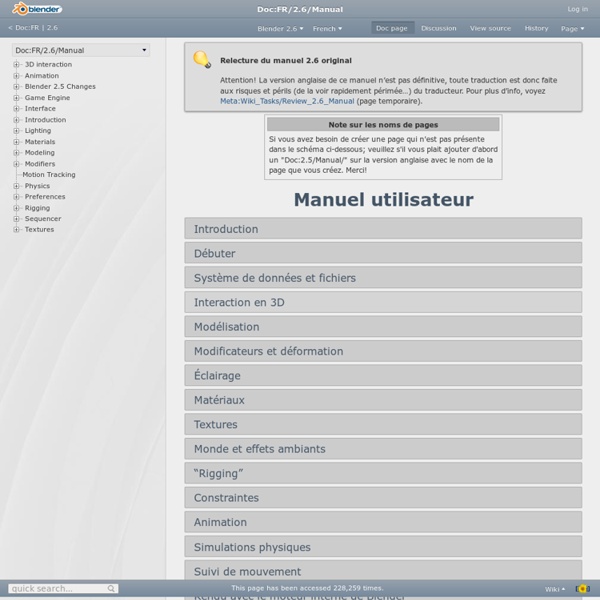Image resolution: width=600 pixels, height=600 pixels.
Task: Open the "Rigging" manual section bar
Action: [383, 473]
